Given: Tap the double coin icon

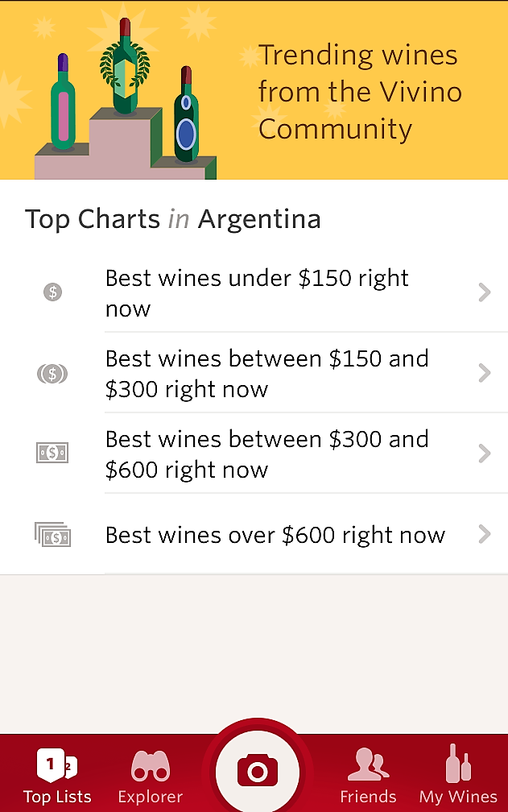Looking at the screenshot, I should click(x=52, y=373).
